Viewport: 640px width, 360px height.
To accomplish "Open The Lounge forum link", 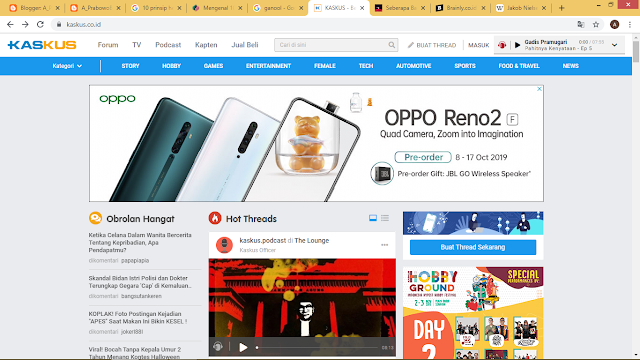I will (x=311, y=240).
